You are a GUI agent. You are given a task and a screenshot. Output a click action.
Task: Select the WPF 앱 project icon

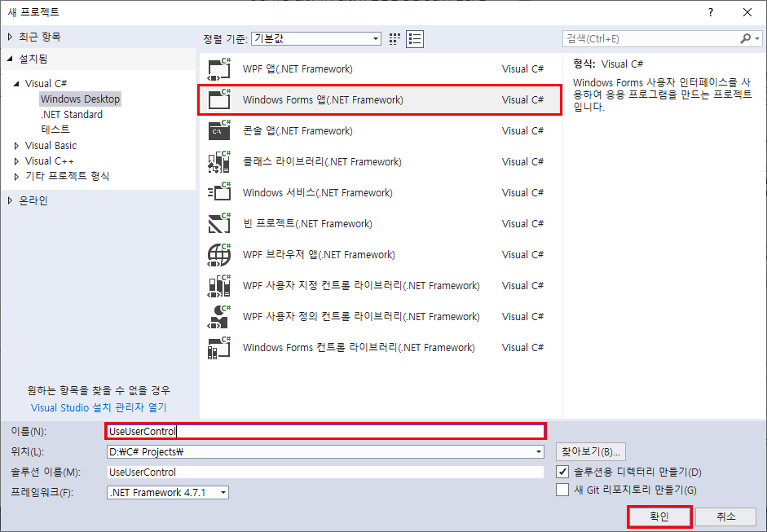218,69
